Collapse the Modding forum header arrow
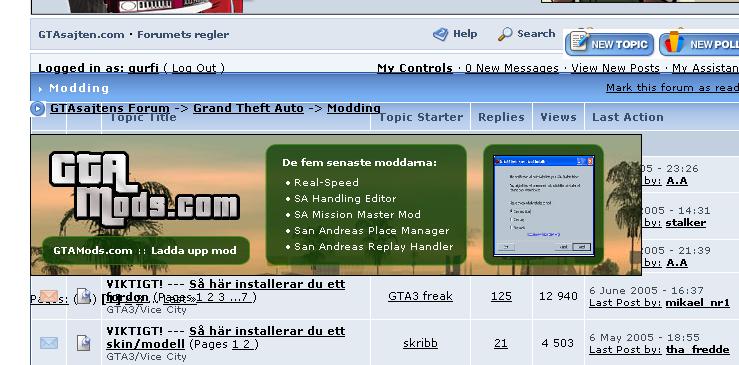 point(41,89)
